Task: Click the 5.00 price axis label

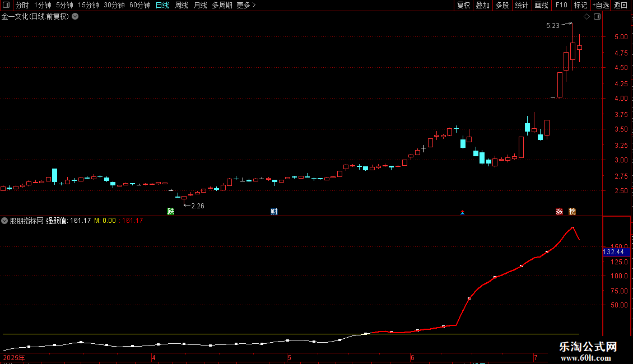Action: [621, 37]
